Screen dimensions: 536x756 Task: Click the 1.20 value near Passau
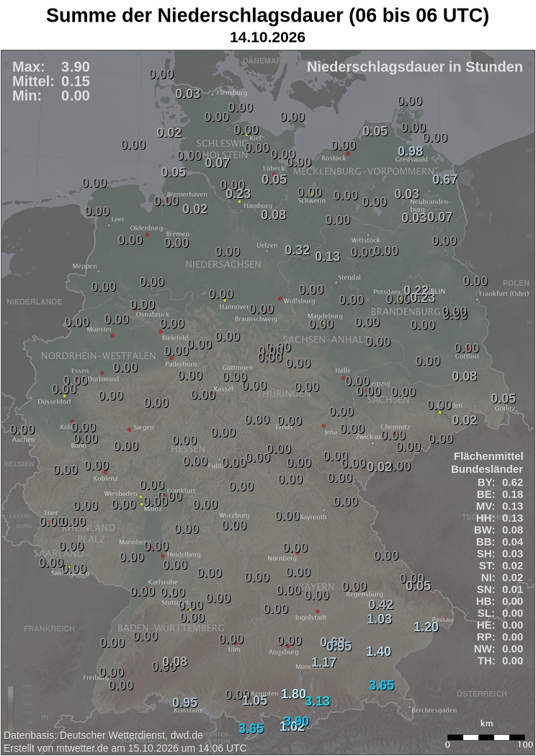pyautogui.click(x=426, y=626)
